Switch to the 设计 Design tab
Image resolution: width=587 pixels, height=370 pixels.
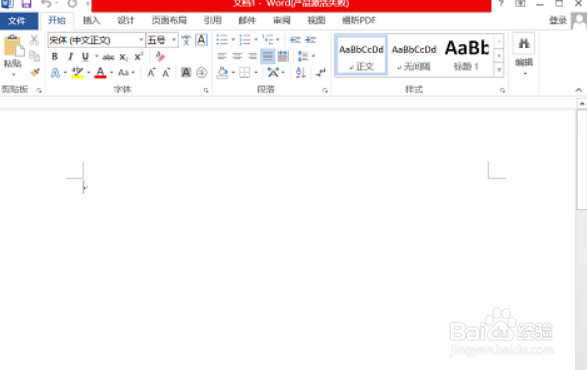[x=126, y=20]
